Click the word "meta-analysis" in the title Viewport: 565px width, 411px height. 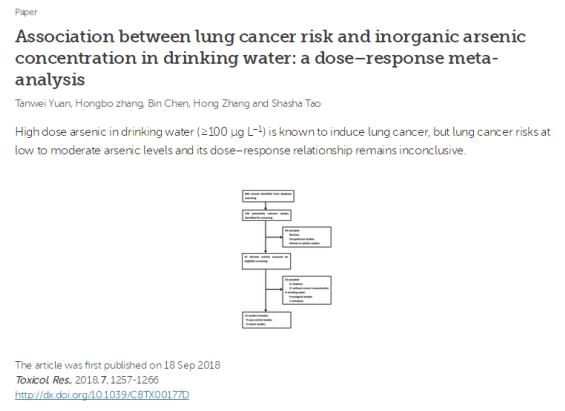(x=473, y=58)
